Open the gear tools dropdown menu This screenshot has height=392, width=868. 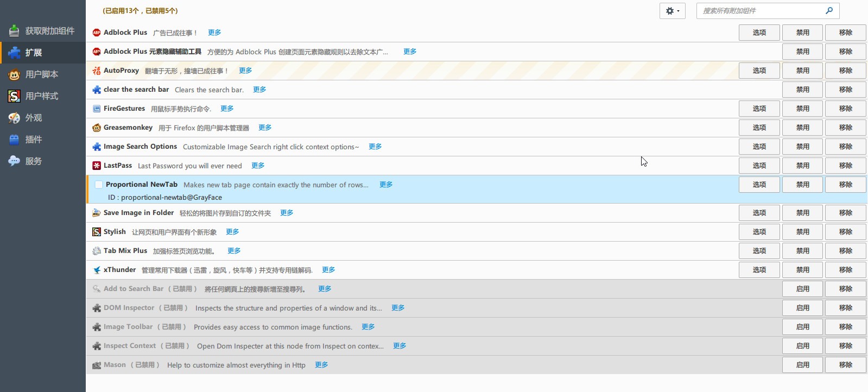[x=673, y=11]
